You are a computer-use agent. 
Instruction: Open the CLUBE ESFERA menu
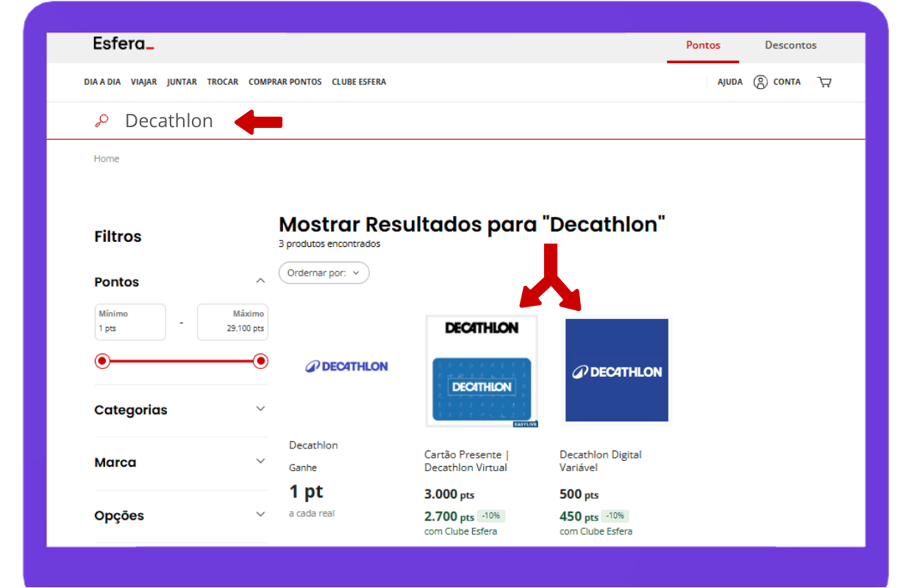coord(359,82)
